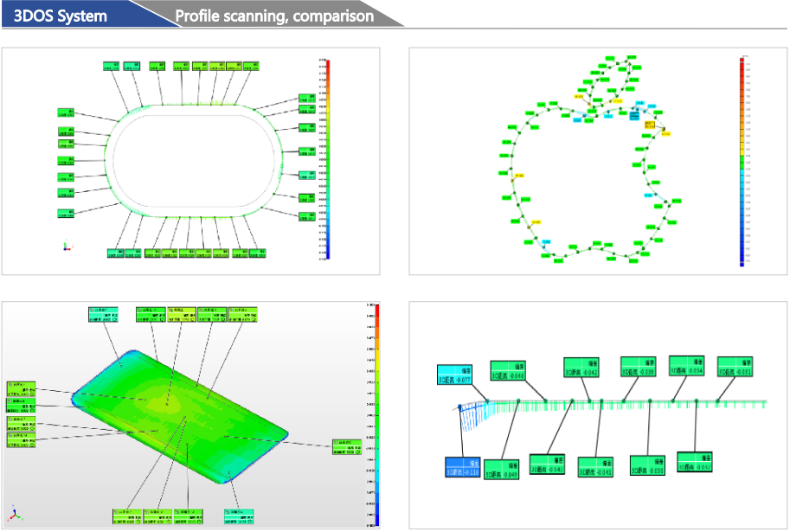Image resolution: width=790 pixels, height=532 pixels.
Task: Select the deviation callout reading -0.042
Action: click(x=581, y=368)
